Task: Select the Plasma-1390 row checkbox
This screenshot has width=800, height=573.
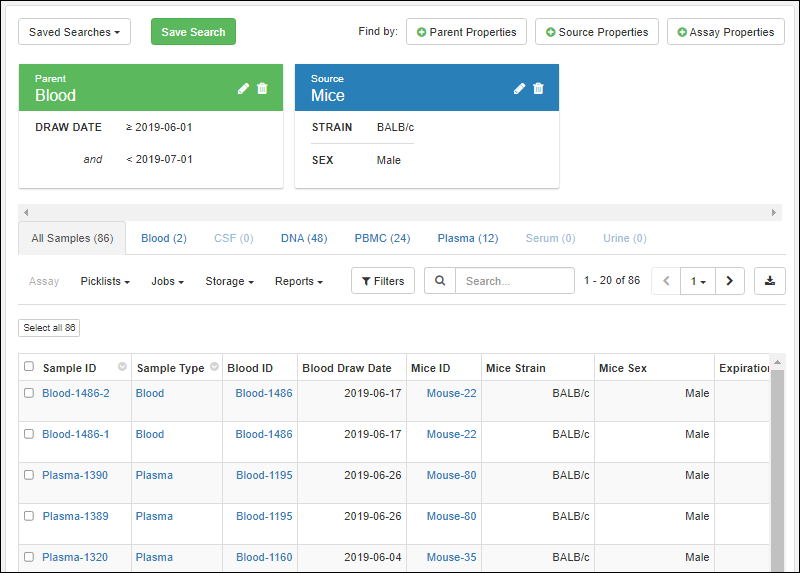Action: click(x=29, y=475)
